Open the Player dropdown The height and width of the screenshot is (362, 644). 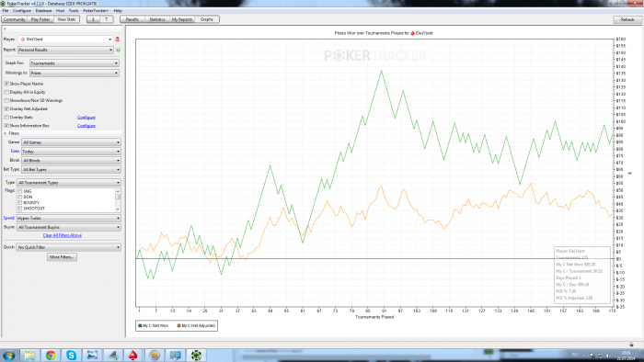(x=65, y=40)
